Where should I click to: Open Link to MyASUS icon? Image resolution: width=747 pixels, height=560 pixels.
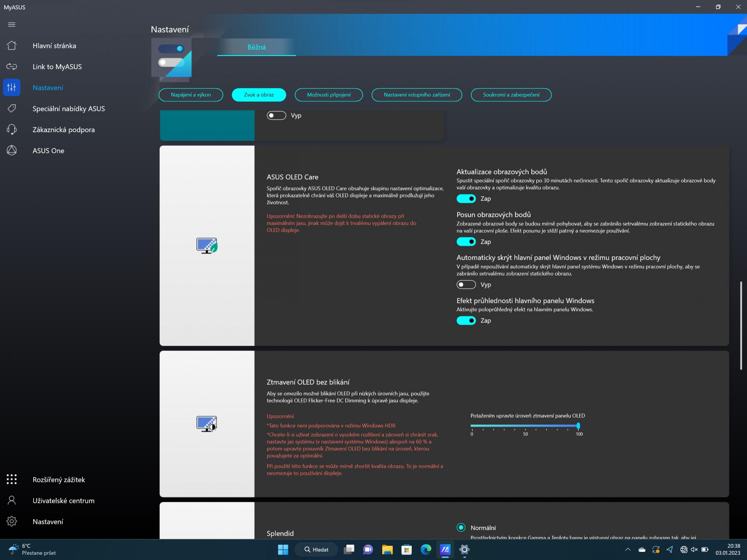click(12, 67)
